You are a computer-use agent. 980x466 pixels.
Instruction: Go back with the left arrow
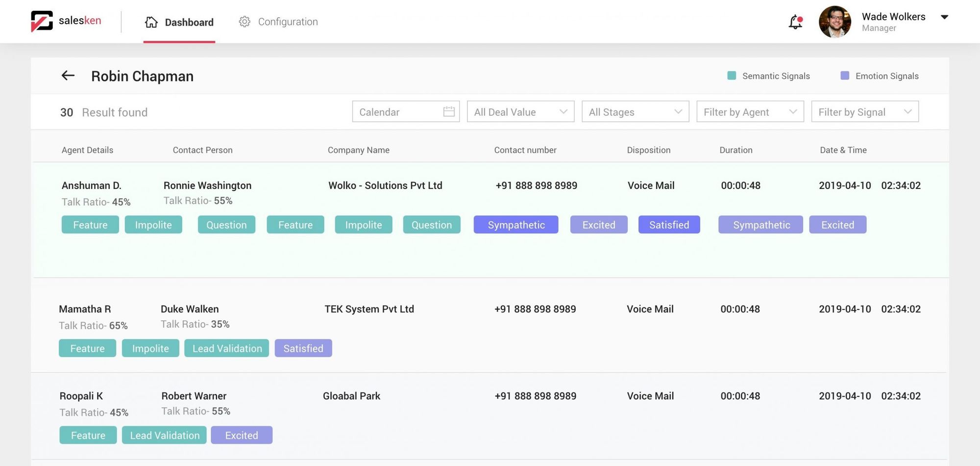pyautogui.click(x=68, y=76)
